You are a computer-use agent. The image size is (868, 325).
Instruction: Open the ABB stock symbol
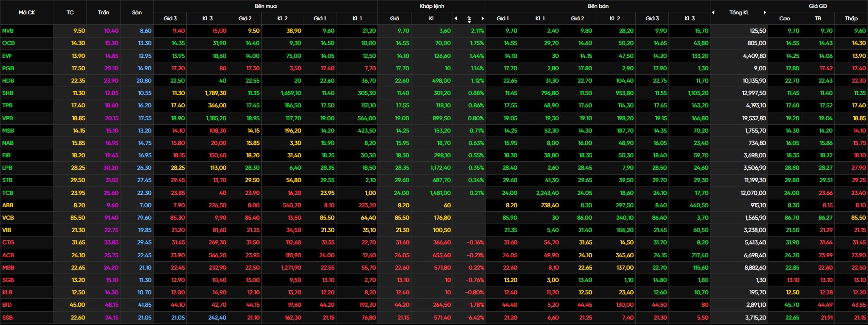8,205
